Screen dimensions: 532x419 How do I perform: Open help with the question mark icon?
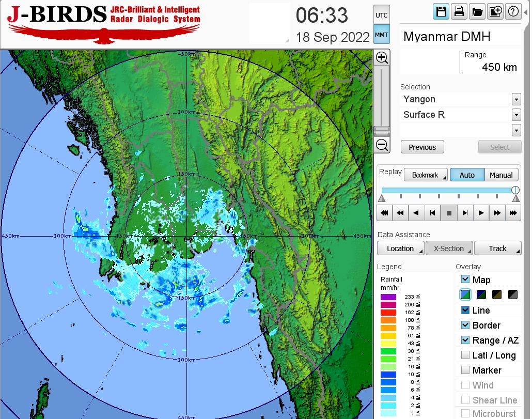click(x=513, y=12)
